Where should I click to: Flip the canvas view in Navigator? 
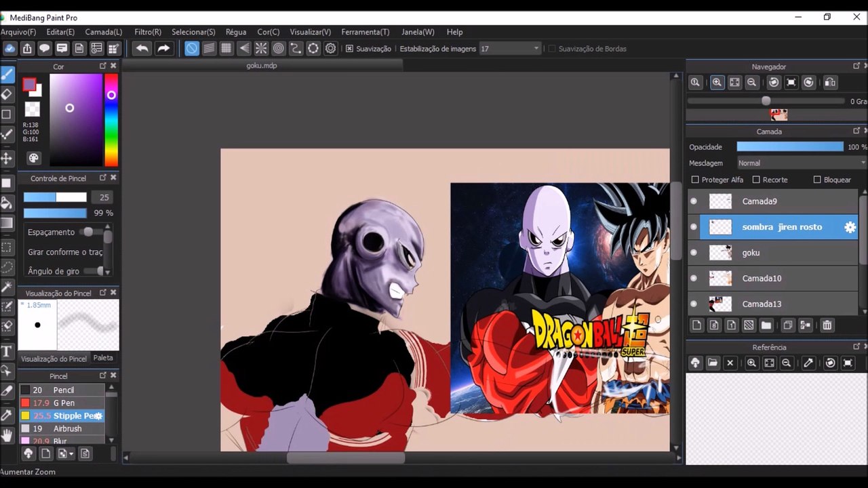pos(830,82)
